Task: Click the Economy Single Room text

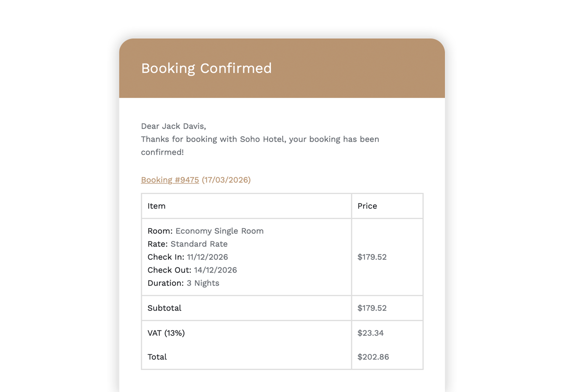Action: coord(219,231)
